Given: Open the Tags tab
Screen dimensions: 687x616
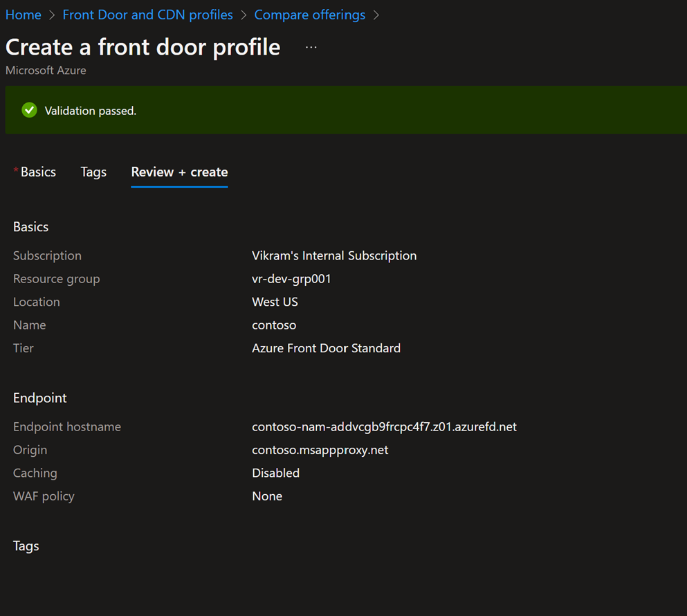Looking at the screenshot, I should [93, 172].
